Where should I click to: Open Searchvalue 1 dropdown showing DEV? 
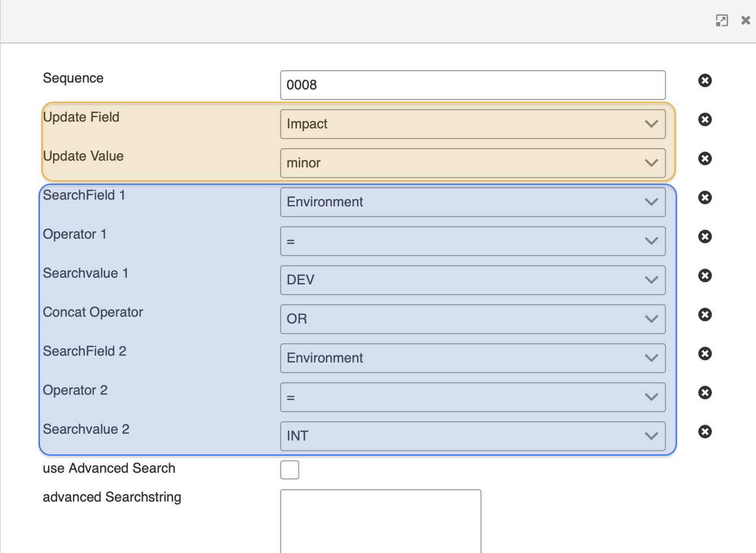pos(472,280)
